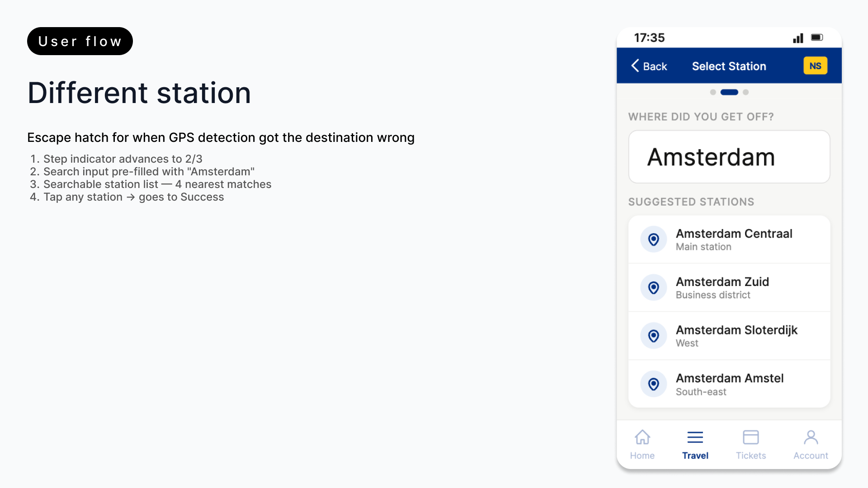Select the Travel tab in bottom navigation
This screenshot has width=868, height=488.
pyautogui.click(x=695, y=445)
